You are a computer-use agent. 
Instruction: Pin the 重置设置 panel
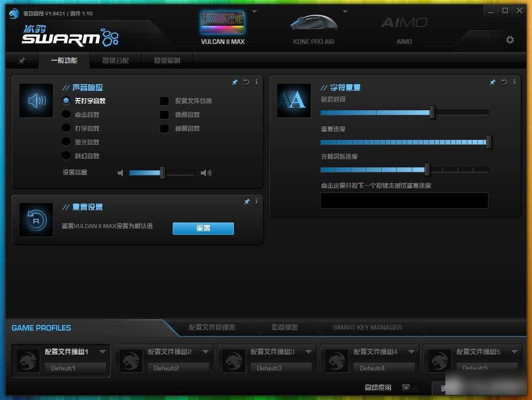[247, 202]
